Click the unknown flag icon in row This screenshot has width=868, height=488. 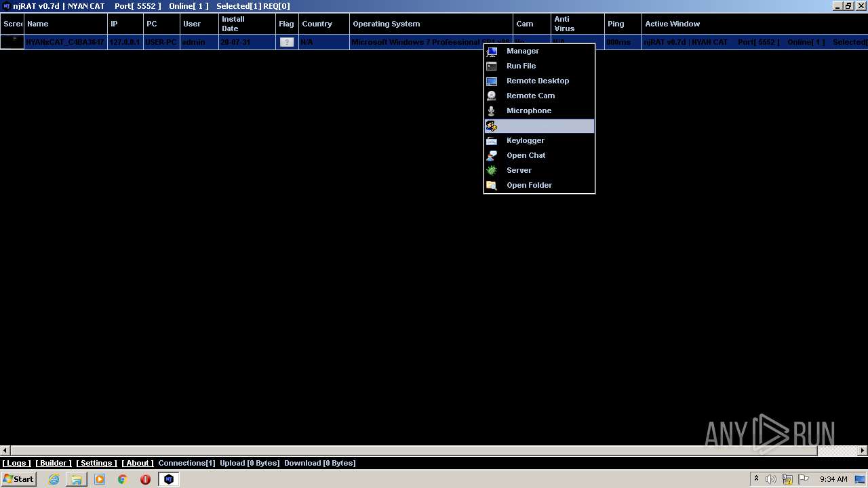tap(287, 42)
